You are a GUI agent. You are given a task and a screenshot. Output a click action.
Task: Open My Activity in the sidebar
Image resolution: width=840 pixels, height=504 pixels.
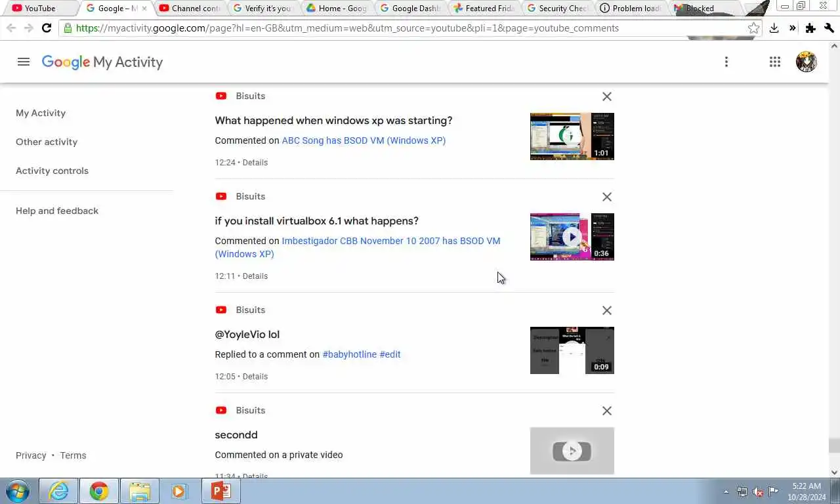(x=41, y=113)
